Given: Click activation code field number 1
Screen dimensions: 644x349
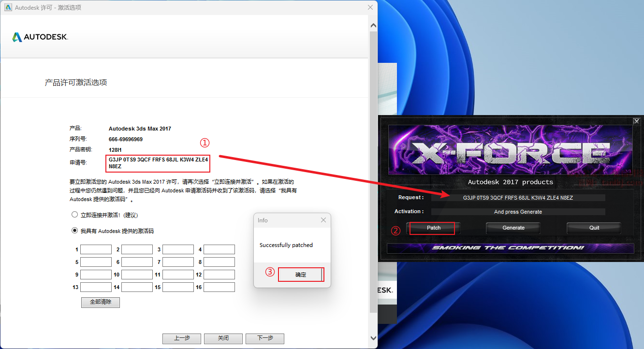Looking at the screenshot, I should (x=96, y=249).
